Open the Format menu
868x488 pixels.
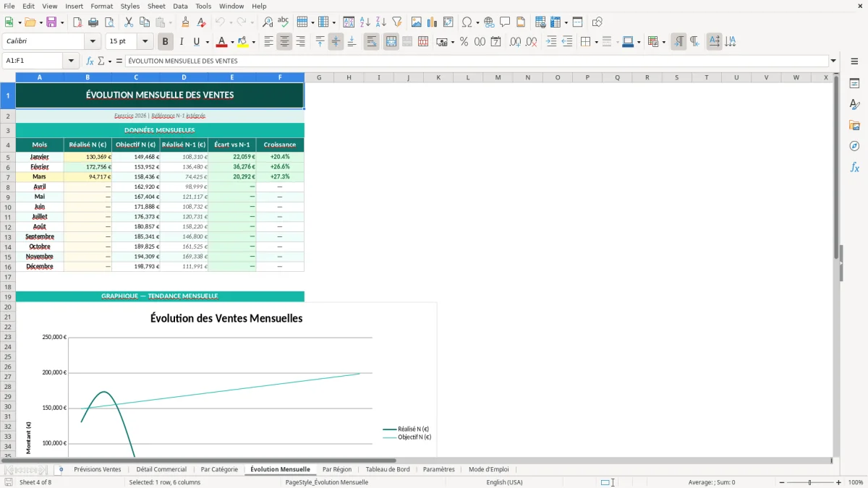(102, 6)
